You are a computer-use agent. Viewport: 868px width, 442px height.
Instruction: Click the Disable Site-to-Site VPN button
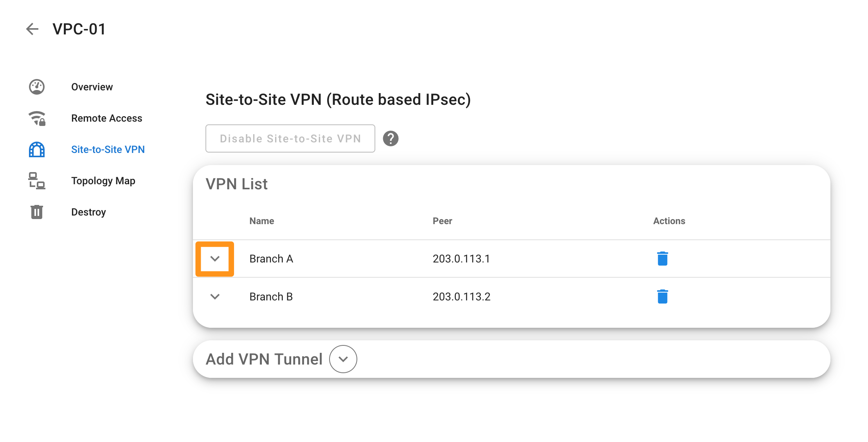(x=290, y=138)
